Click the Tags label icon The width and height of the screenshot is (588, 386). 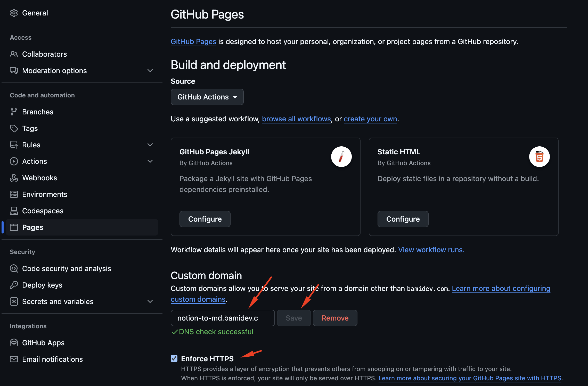coord(14,128)
